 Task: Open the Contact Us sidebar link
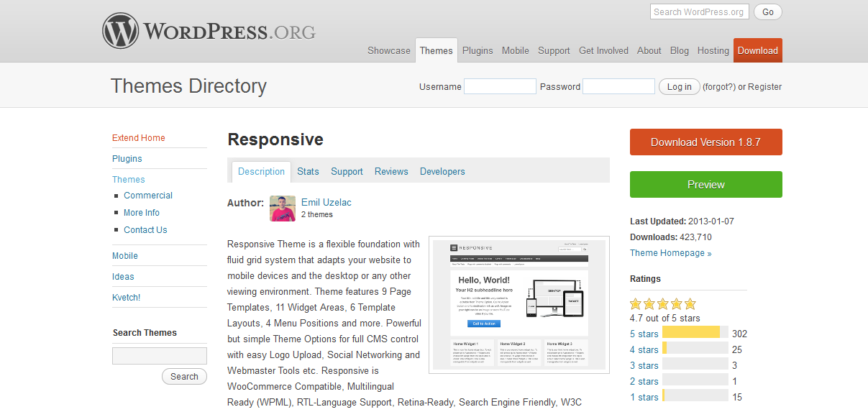(145, 230)
